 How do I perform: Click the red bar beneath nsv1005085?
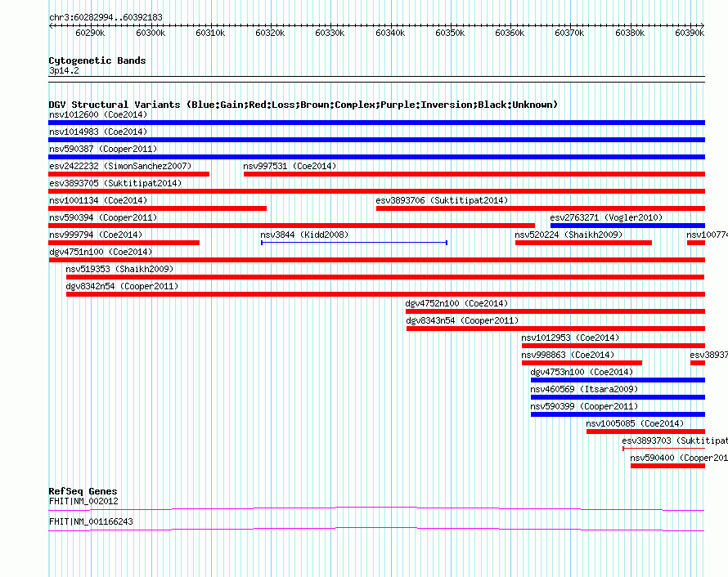coord(646,432)
